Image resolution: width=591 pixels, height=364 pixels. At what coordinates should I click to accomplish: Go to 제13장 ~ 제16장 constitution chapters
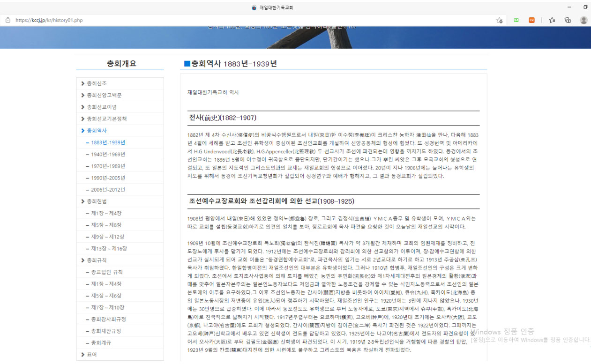coord(109,249)
